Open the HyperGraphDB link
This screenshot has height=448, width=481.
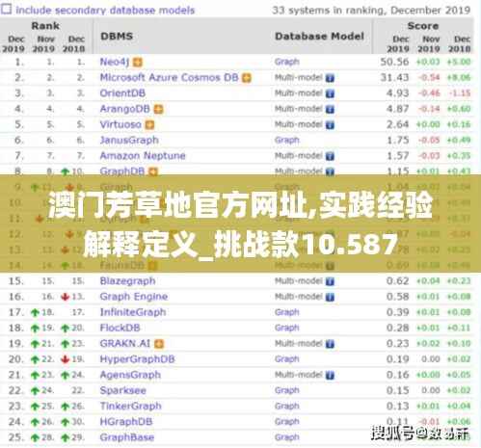coord(137,359)
